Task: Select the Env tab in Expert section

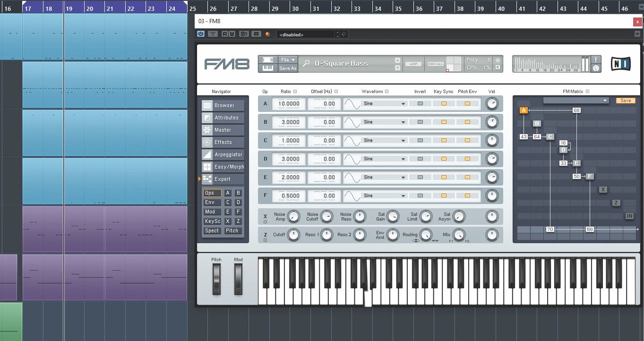Action: (212, 202)
